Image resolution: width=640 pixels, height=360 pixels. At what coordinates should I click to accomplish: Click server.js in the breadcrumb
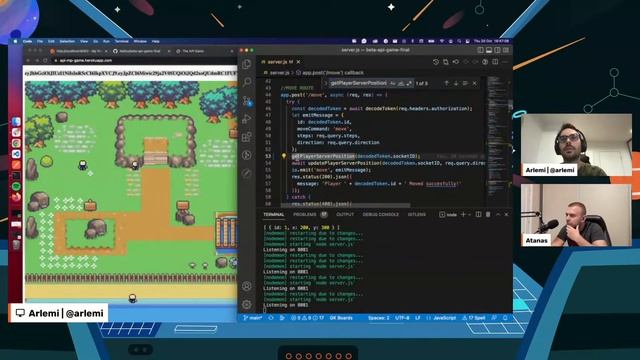point(279,73)
